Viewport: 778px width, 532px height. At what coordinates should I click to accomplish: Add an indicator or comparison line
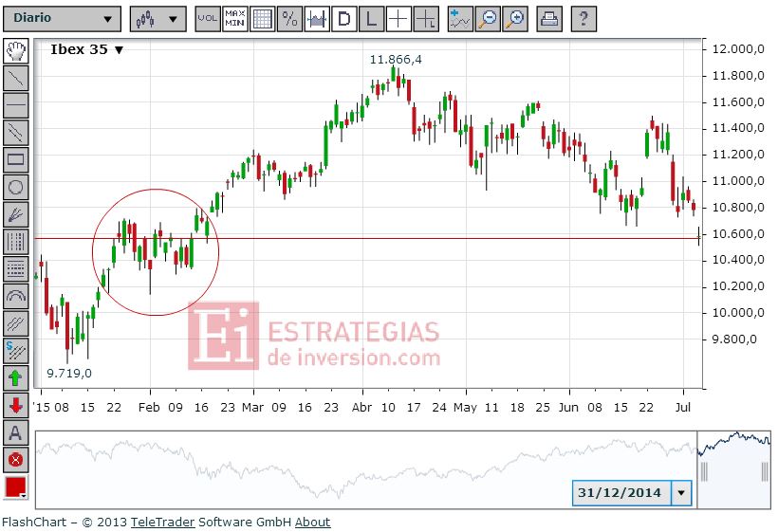click(460, 19)
